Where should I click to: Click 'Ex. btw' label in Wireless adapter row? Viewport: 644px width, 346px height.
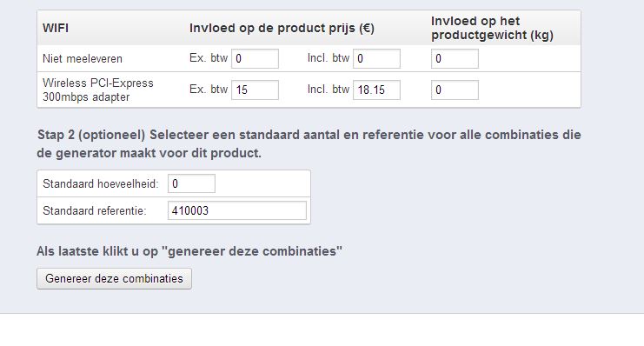coord(209,90)
